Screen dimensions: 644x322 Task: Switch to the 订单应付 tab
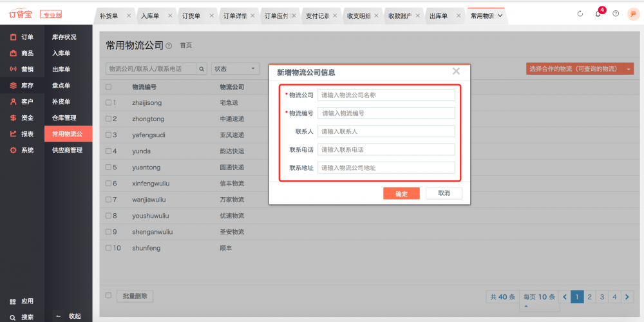(x=276, y=15)
